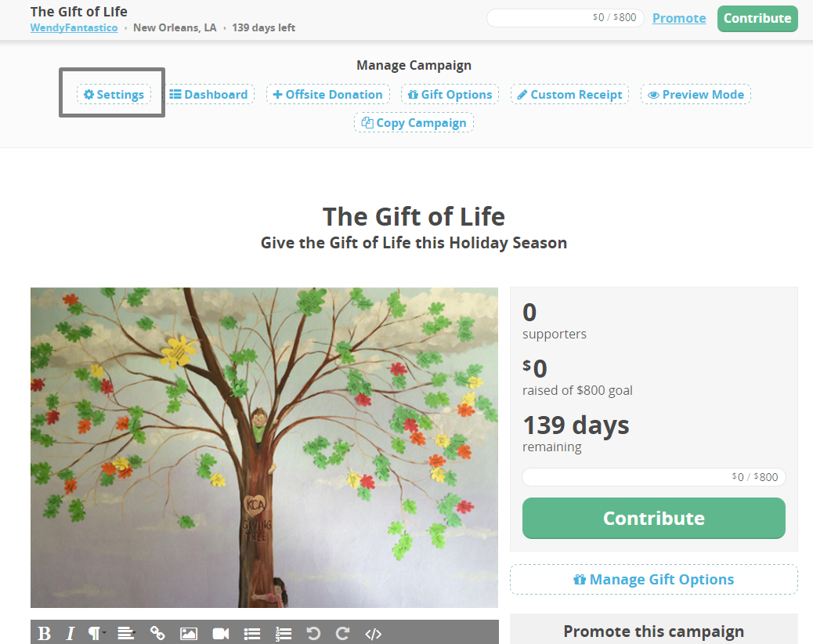Screen dimensions: 813x644
Task: Open the text alignment dropdown
Action: point(125,633)
